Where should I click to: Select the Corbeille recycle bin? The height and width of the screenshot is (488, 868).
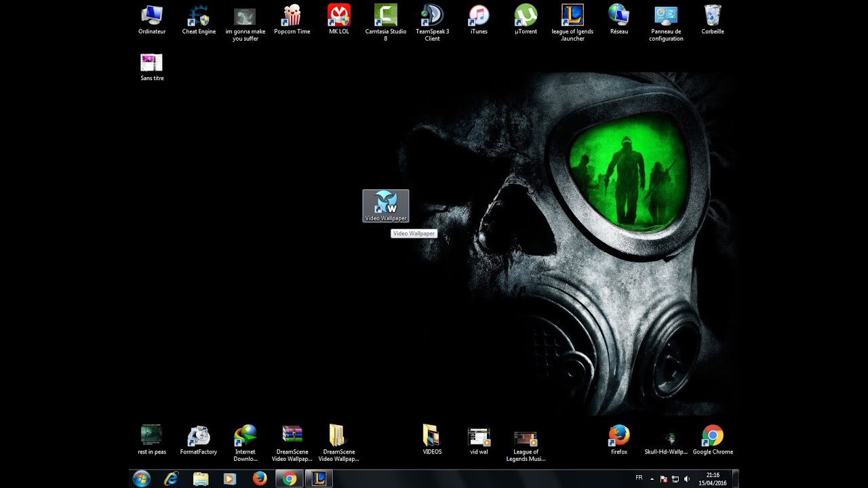(x=713, y=20)
